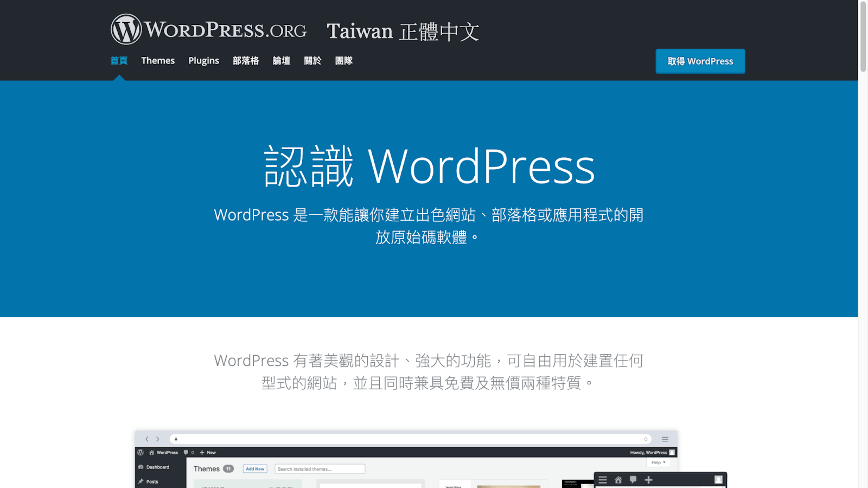Open the WordPress.org wordmark link

coord(225,30)
